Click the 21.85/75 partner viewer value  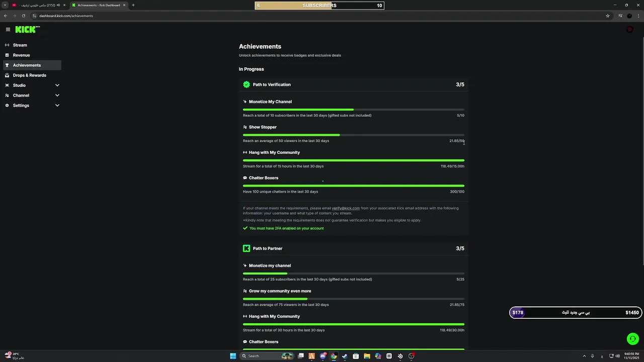coord(457,305)
